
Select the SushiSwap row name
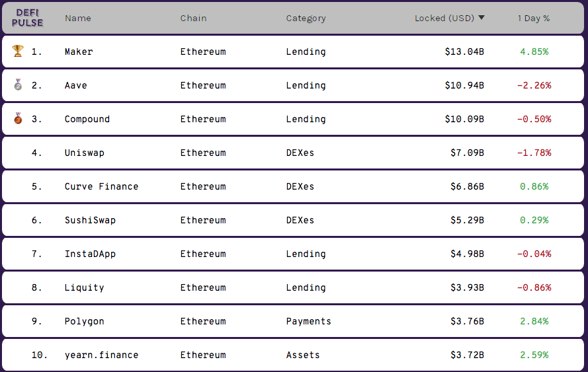(x=90, y=220)
